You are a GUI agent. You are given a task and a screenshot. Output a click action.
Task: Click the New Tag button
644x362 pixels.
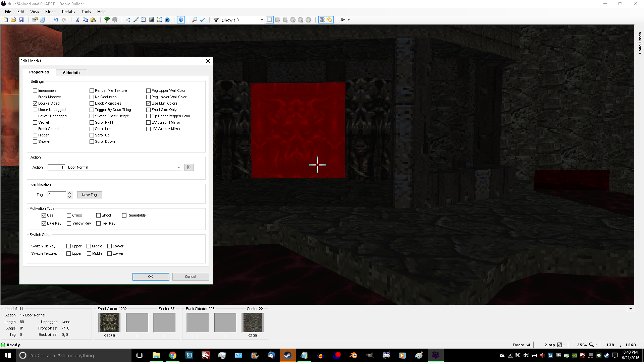coord(89,195)
